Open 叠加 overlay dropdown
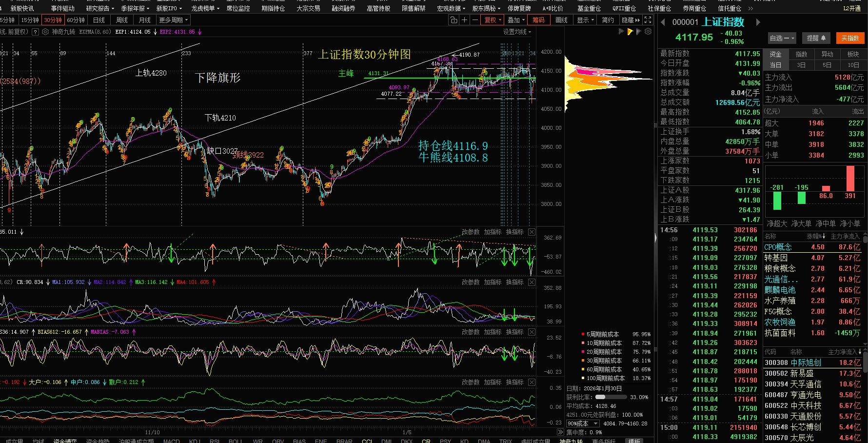Image resolution: width=868 pixels, height=443 pixels. click(516, 20)
